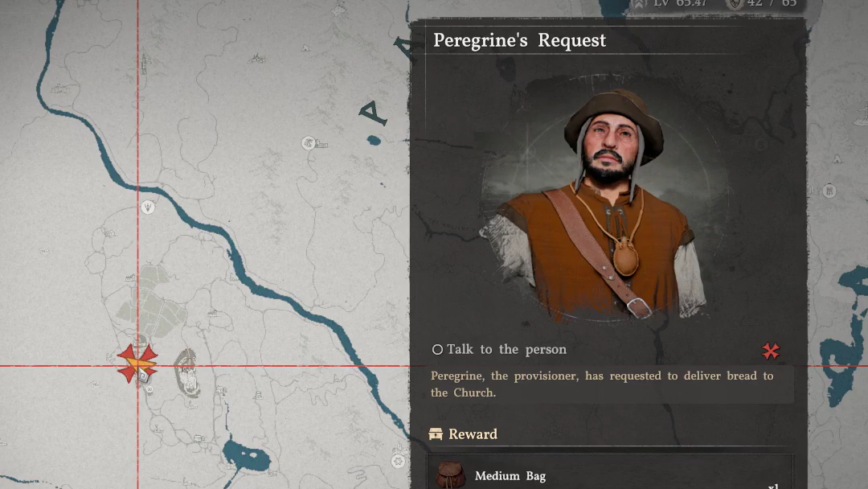
Task: Toggle the 'Talk to the person' objective circle
Action: [x=437, y=349]
